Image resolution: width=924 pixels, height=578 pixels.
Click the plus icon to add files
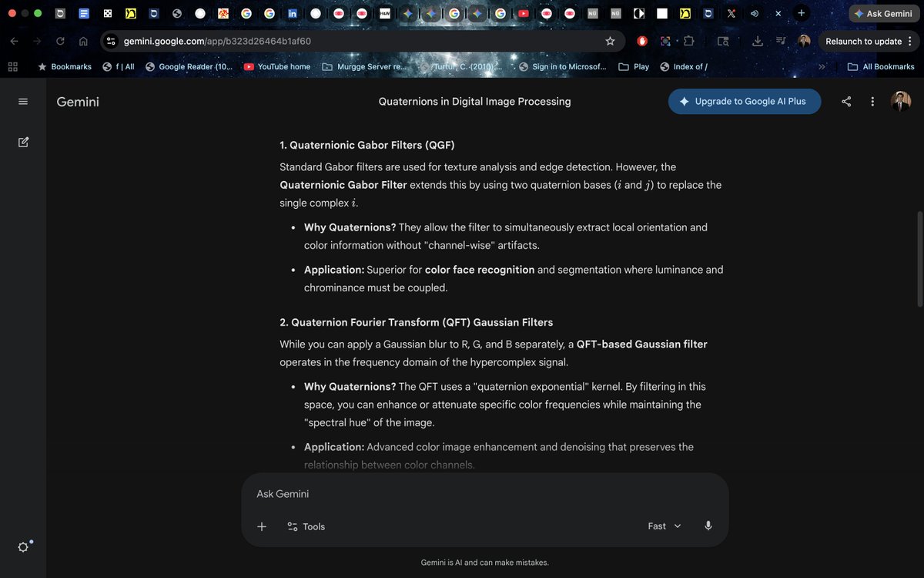262,526
